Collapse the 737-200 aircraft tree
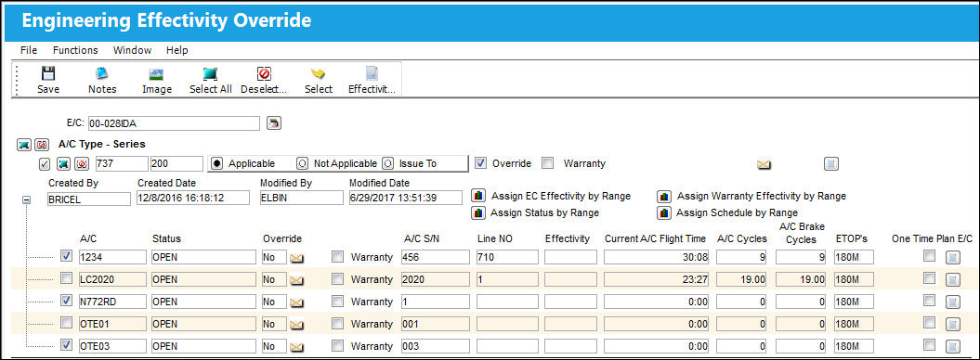The image size is (980, 360). tap(27, 200)
